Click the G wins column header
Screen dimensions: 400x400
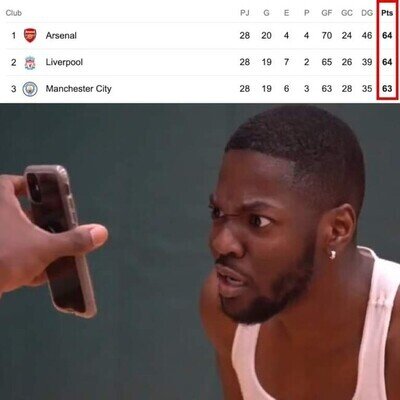266,13
